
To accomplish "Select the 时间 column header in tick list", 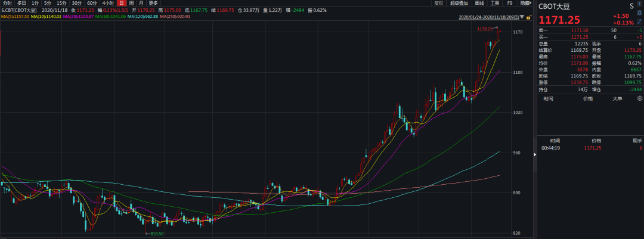I will coord(548,98).
